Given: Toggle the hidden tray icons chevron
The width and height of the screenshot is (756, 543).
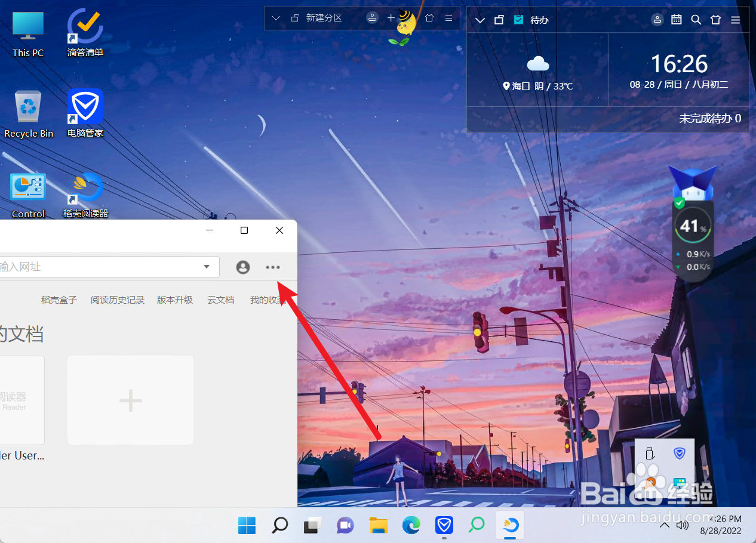Looking at the screenshot, I should 665,525.
